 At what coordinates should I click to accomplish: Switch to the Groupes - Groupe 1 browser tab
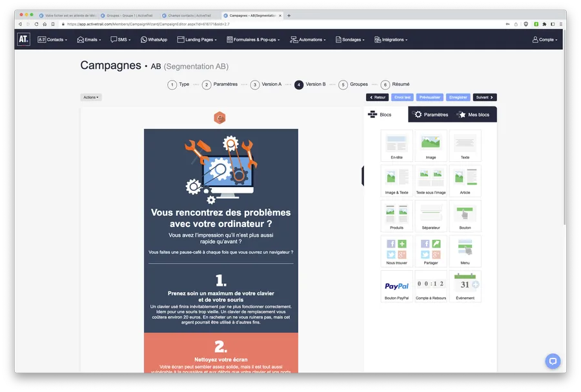128,15
